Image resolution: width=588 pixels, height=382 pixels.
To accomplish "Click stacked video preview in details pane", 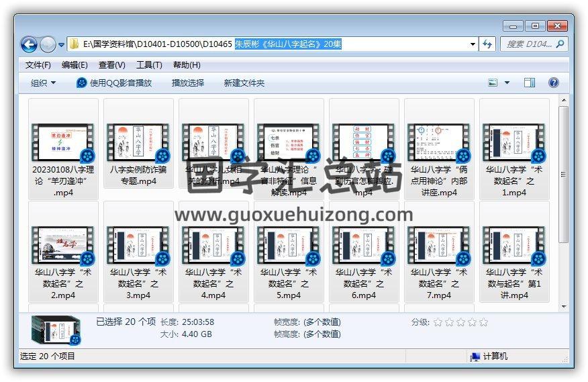I will click(x=56, y=330).
